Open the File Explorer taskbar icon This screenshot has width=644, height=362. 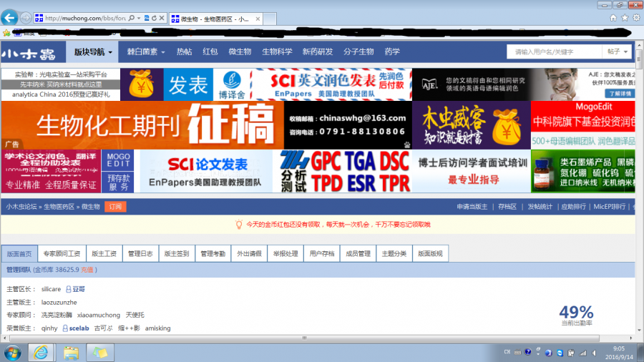point(71,353)
